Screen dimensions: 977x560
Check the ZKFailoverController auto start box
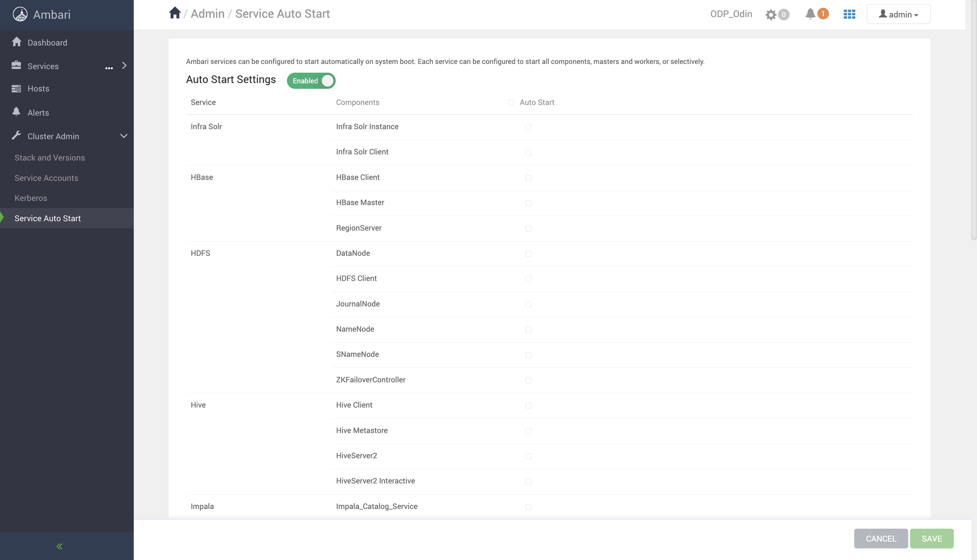tap(529, 380)
